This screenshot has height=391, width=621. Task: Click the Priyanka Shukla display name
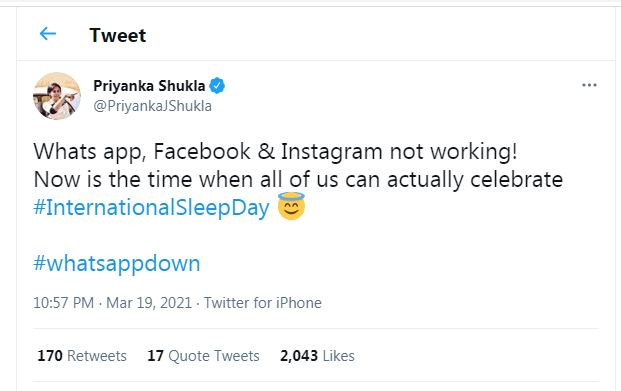[149, 86]
